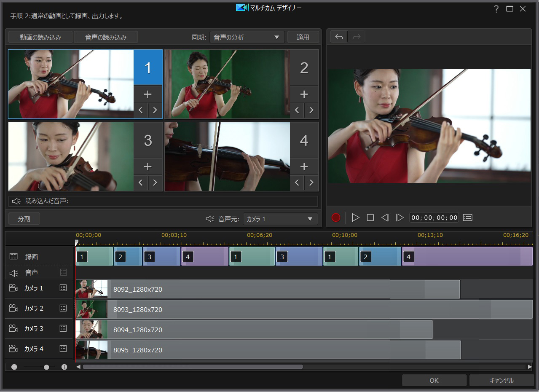This screenshot has height=392, width=539.
Task: Click the カメラ 4 camera icon
Action: click(x=13, y=349)
